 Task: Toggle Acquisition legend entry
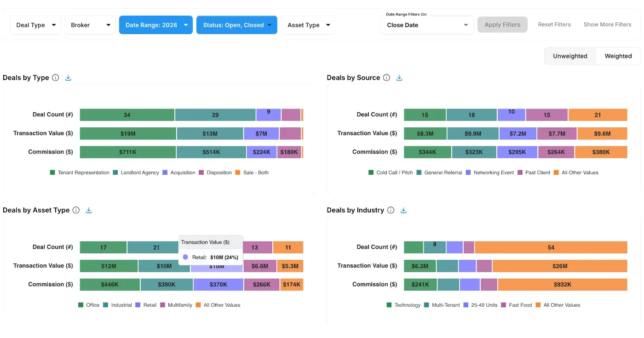point(178,173)
